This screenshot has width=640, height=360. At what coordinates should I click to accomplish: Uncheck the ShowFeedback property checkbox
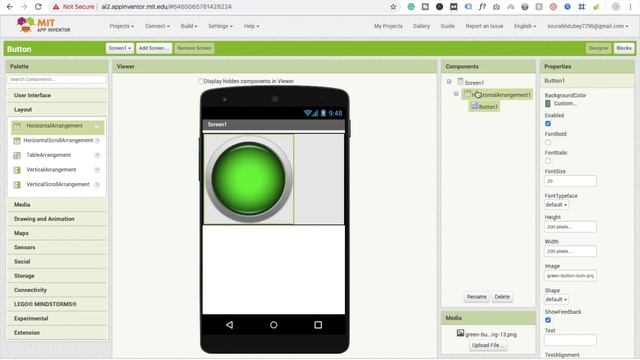click(x=548, y=320)
